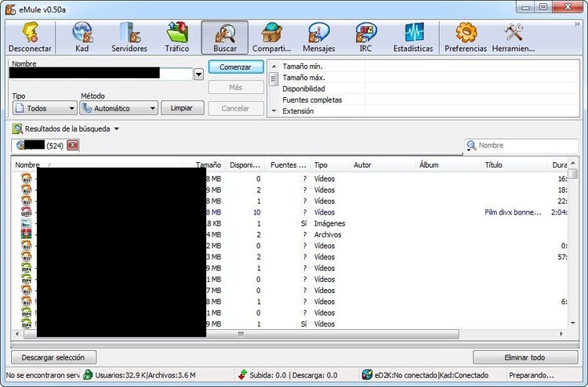
Task: Select the Archivos type result row
Action: tap(290, 234)
